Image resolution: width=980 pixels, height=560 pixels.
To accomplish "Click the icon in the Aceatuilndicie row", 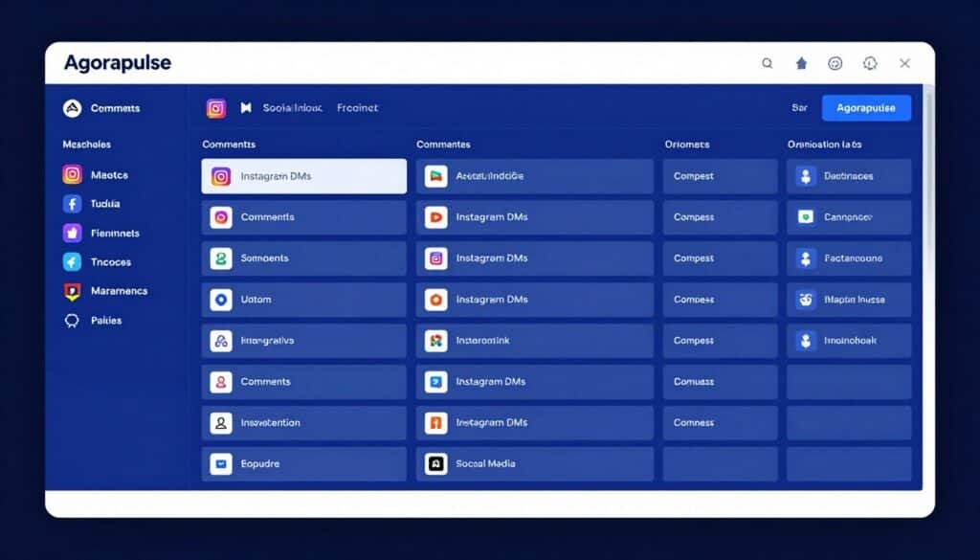I will (x=436, y=176).
